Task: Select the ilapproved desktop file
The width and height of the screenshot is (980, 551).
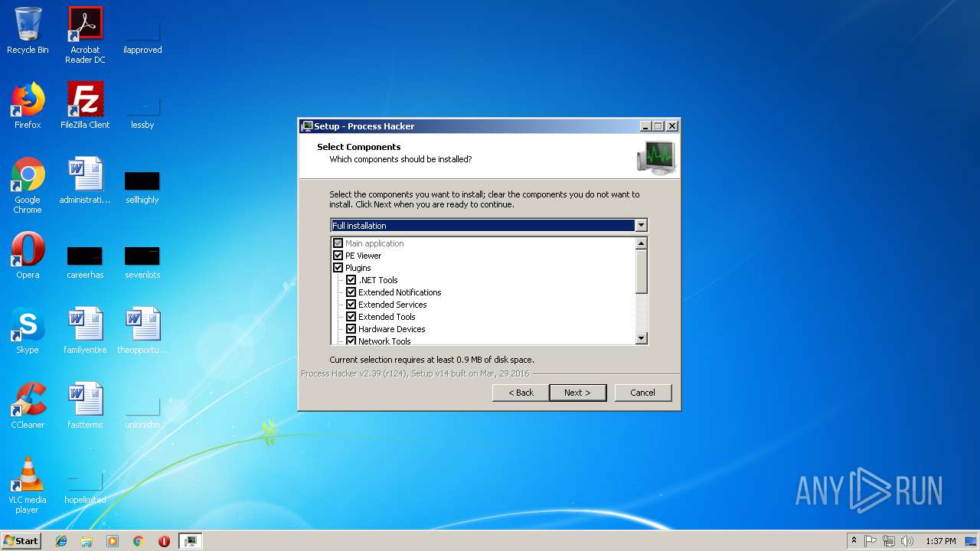Action: point(142,36)
